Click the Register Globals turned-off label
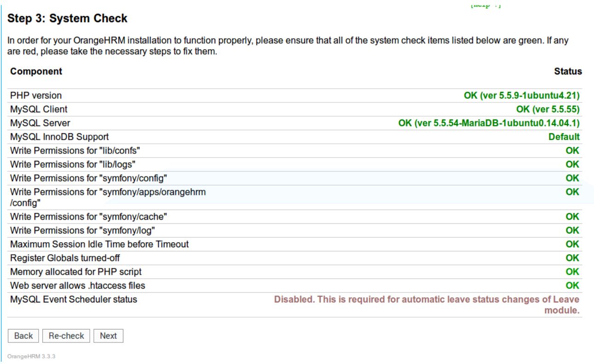 65,258
